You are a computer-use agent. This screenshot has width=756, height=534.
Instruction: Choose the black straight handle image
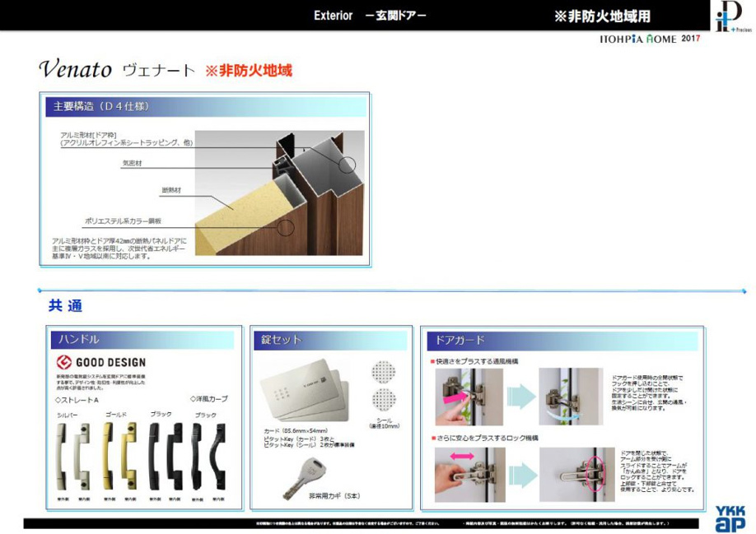[166, 456]
